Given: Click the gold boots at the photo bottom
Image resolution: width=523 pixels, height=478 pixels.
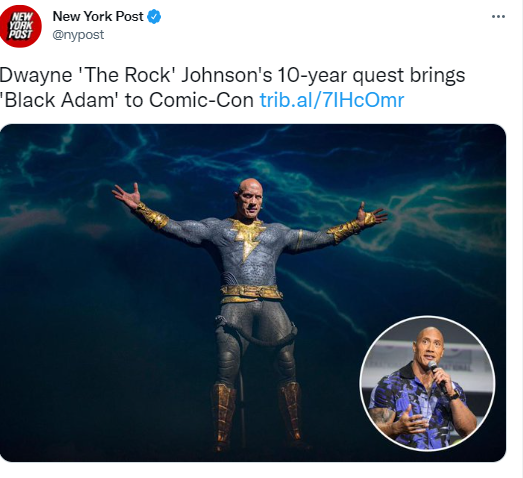Looking at the screenshot, I should tap(256, 415).
